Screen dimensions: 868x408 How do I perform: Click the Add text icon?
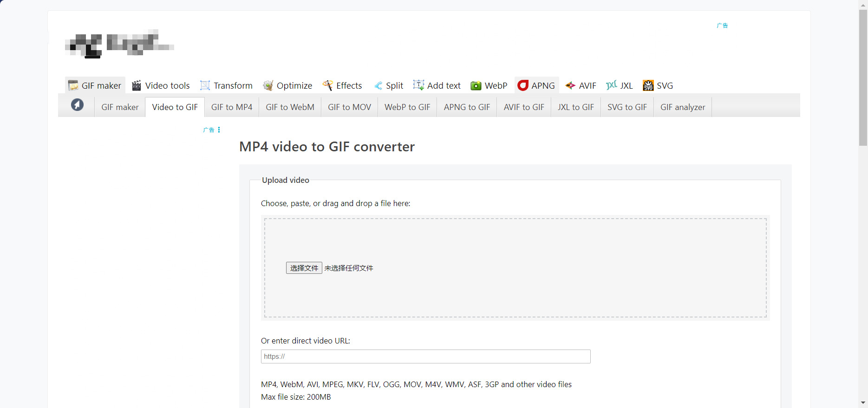pos(418,85)
